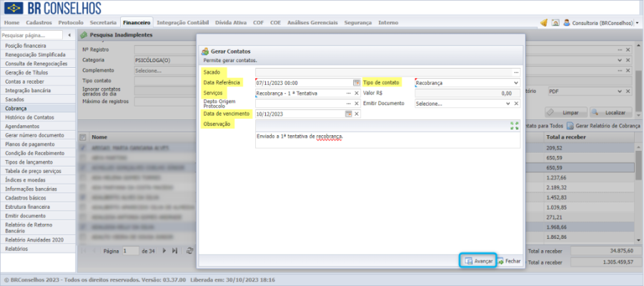Open Relatório Anuidades 2020 in sidebar

(x=38, y=240)
